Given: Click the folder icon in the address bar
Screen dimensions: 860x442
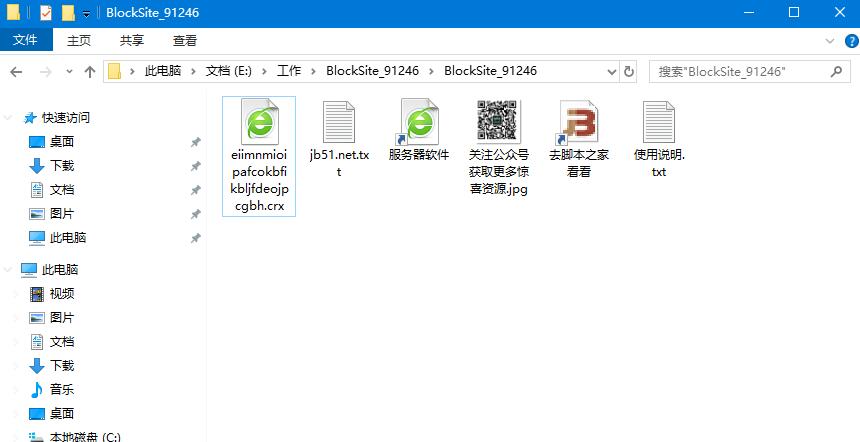Looking at the screenshot, I should click(114, 71).
